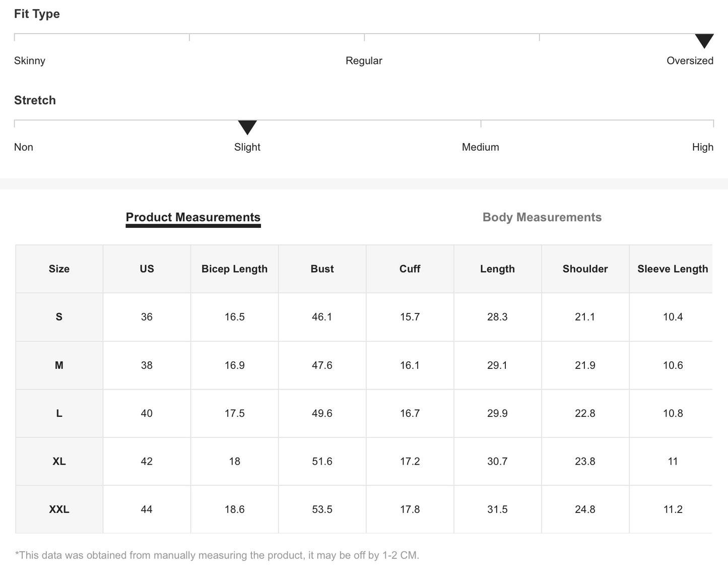
Task: Select the Product Measurements tab
Action: [193, 217]
